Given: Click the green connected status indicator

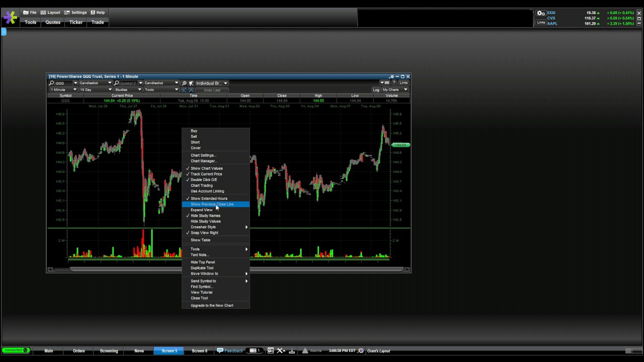Looking at the screenshot, I should [16, 350].
